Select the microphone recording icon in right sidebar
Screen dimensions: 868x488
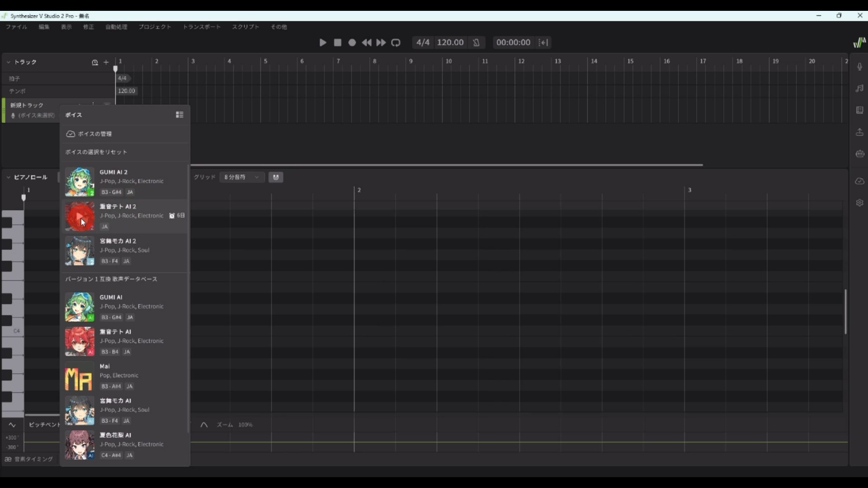pyautogui.click(x=860, y=66)
